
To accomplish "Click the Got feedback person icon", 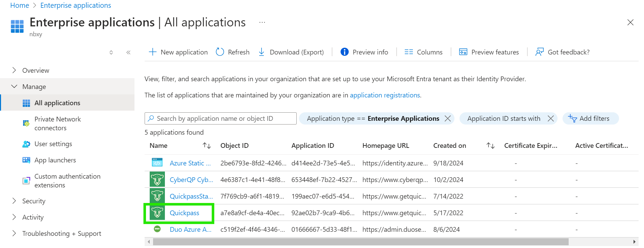I will coord(540,52).
